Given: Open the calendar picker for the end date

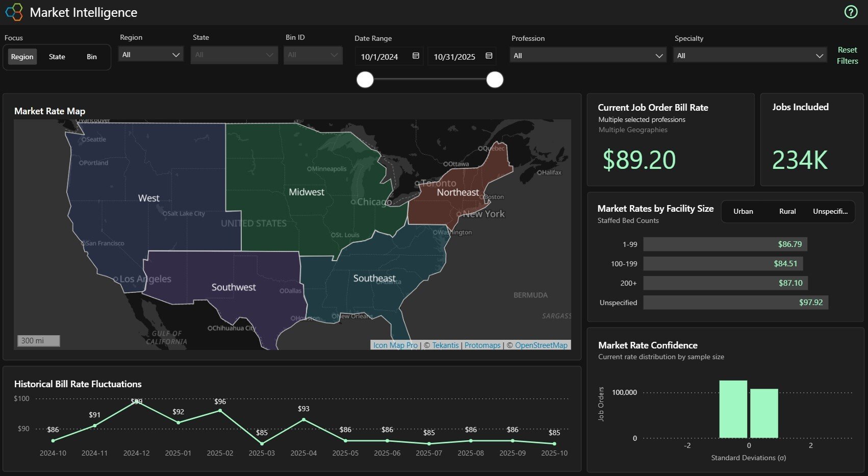Looking at the screenshot, I should 488,56.
